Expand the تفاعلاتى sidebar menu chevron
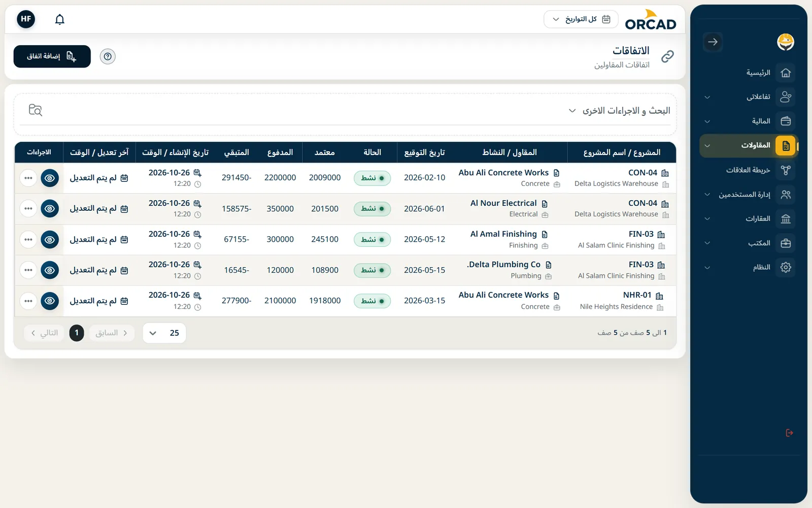The image size is (812, 508). click(707, 97)
